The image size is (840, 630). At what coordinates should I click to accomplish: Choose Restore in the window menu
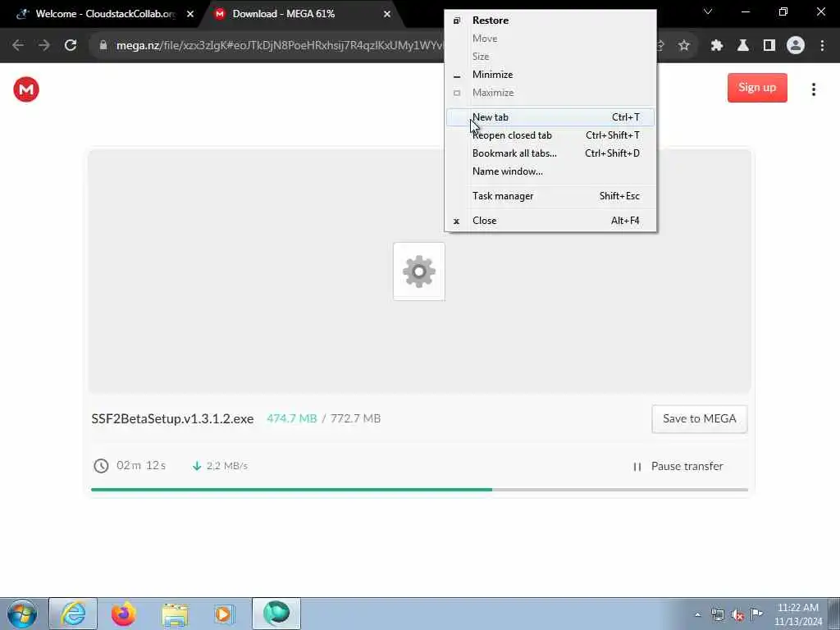click(x=550, y=21)
